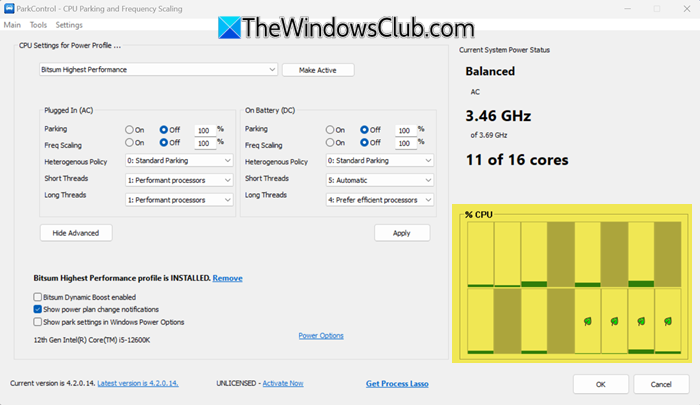Click the first green leaf efficiency-core icon
The height and width of the screenshot is (405, 700).
point(588,321)
